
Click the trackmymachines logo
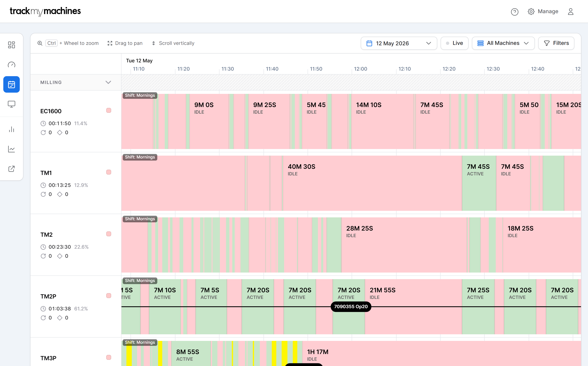tap(45, 11)
